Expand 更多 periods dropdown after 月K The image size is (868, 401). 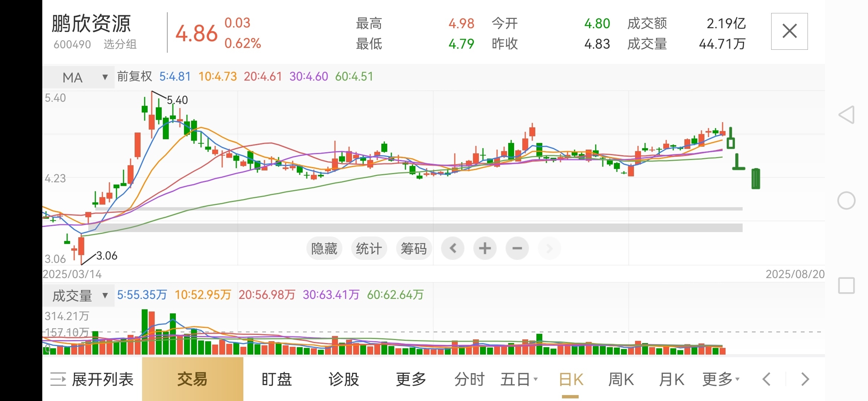721,379
